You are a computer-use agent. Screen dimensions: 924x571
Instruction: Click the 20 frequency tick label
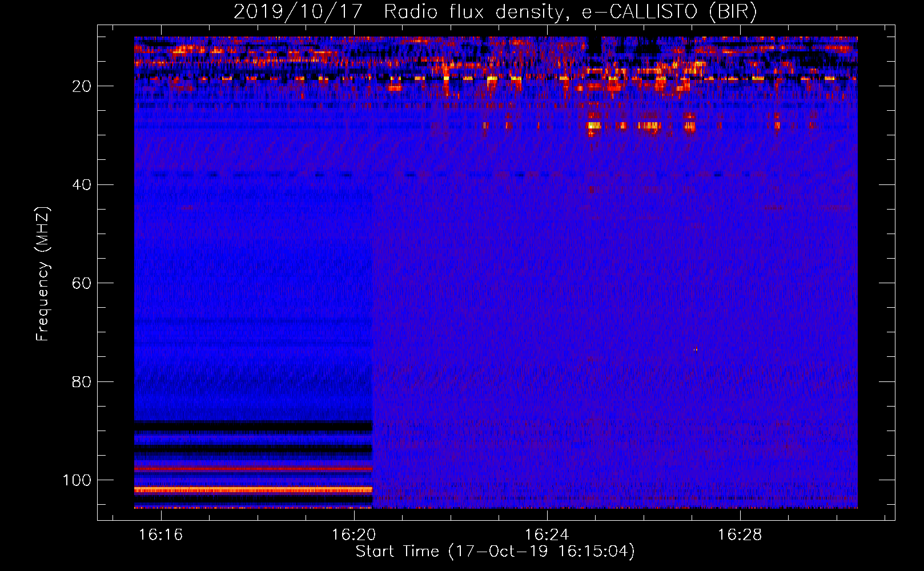click(x=82, y=86)
